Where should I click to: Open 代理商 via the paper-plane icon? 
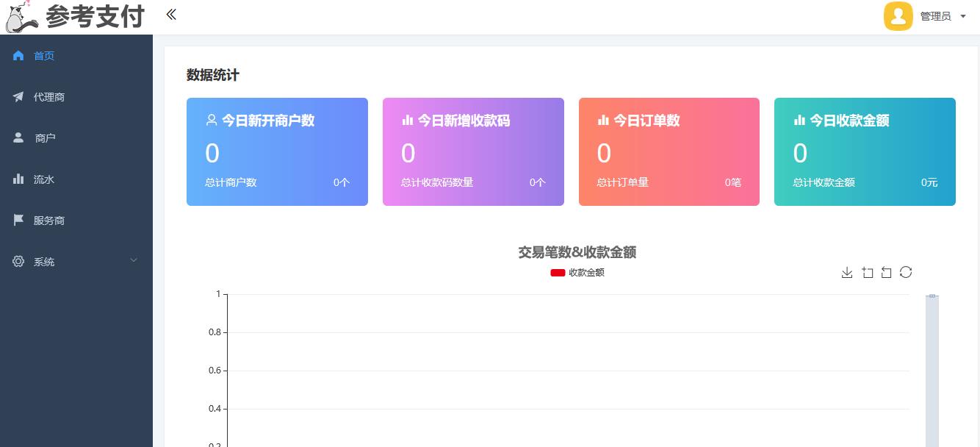click(x=18, y=96)
